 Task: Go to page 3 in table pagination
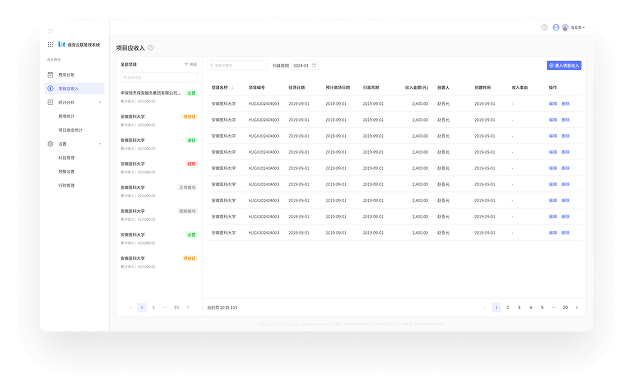pyautogui.click(x=519, y=308)
